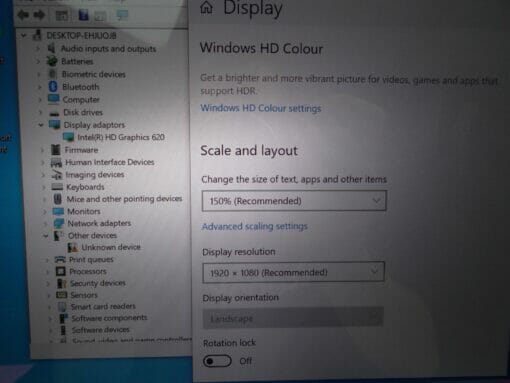Select the Firmware label
Viewport: 510px width, 383px height.
pos(81,150)
